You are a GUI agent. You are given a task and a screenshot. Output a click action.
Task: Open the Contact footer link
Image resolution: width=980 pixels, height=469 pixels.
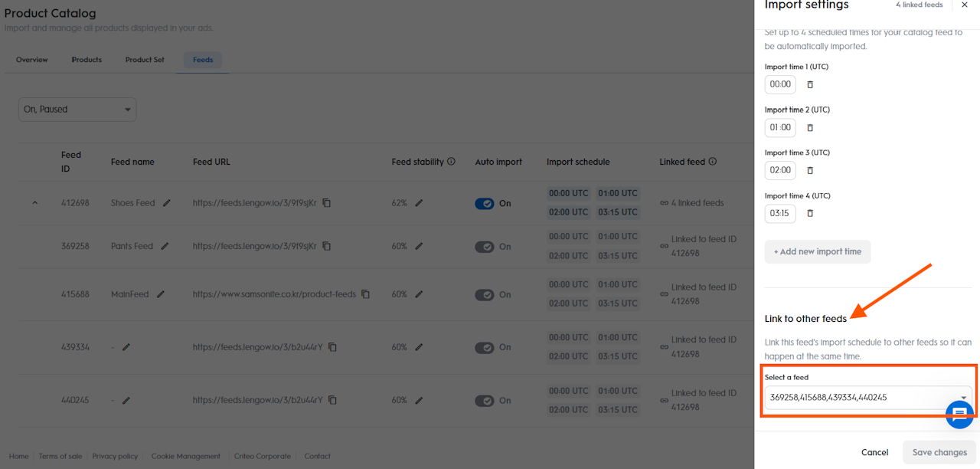tap(317, 456)
